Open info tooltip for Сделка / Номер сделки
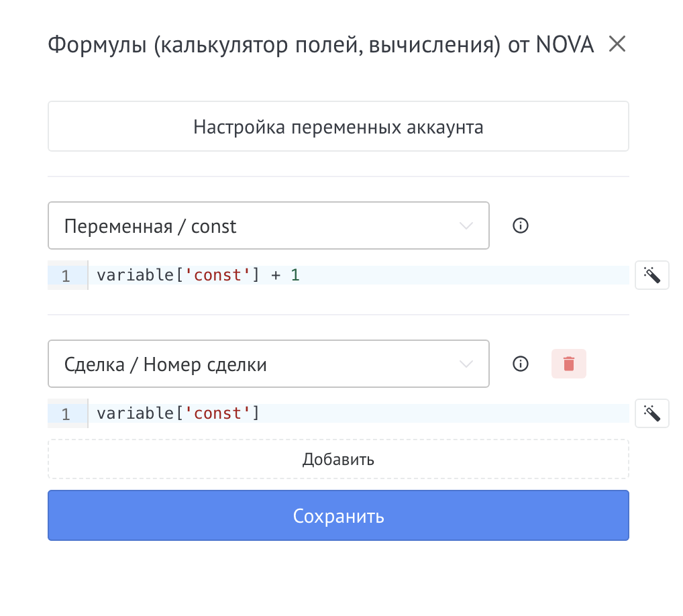Screen dimensions: 683x616 point(520,364)
